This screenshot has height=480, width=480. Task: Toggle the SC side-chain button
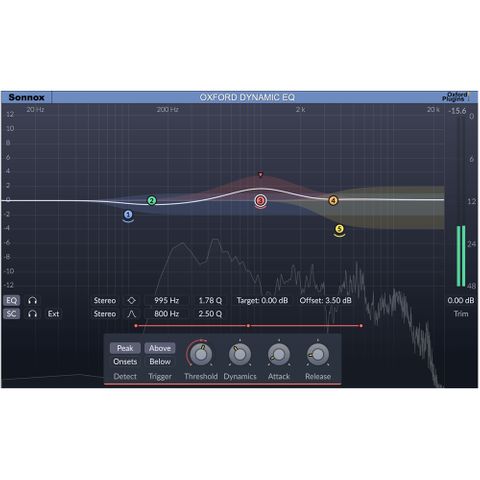[x=12, y=314]
